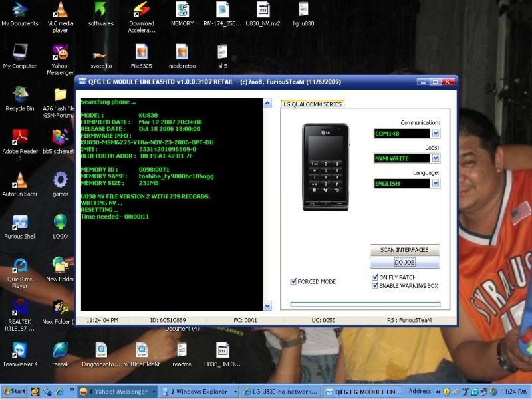Open Dingdonanto file icon
The height and width of the screenshot is (399, 532).
point(101,355)
